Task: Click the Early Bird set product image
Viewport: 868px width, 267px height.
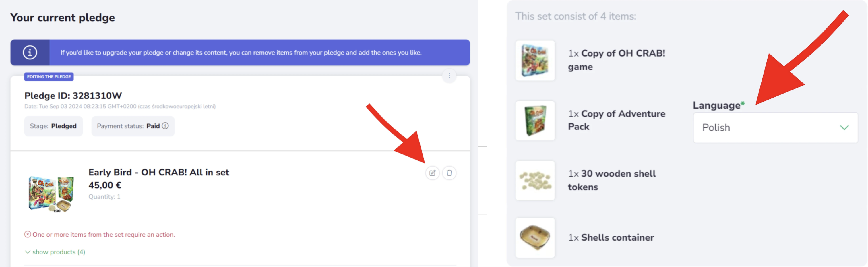Action: 51,194
